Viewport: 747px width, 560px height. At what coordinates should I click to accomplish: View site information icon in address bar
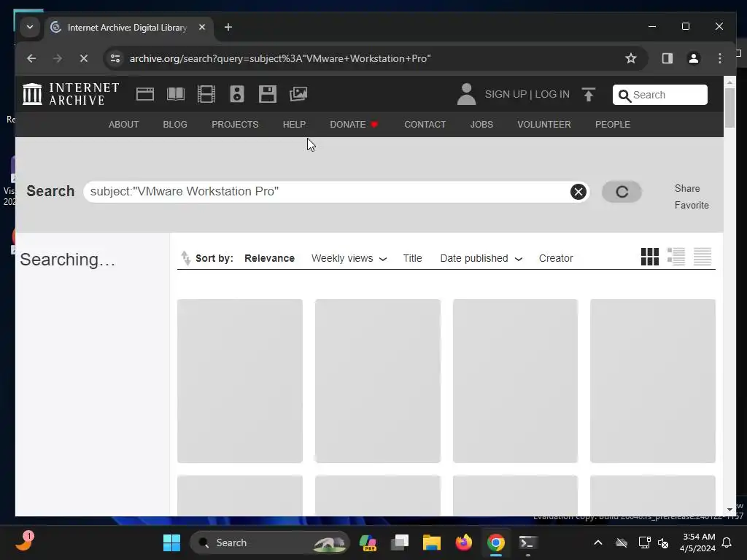click(115, 58)
